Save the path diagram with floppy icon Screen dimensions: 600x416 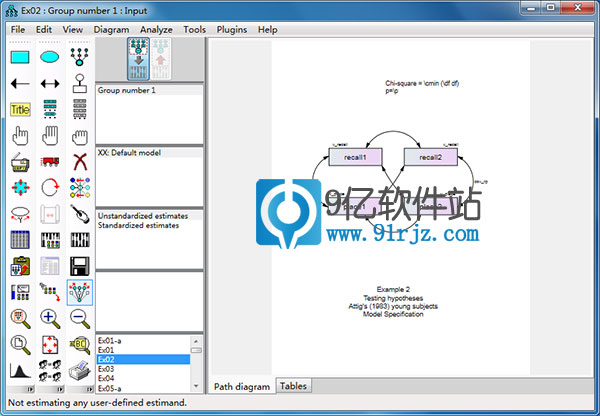point(80,266)
